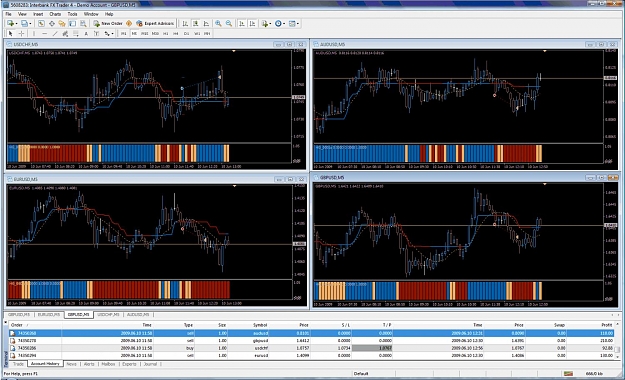Toggle Chart Shift from right border
This screenshot has width=625, height=380.
coord(252,24)
